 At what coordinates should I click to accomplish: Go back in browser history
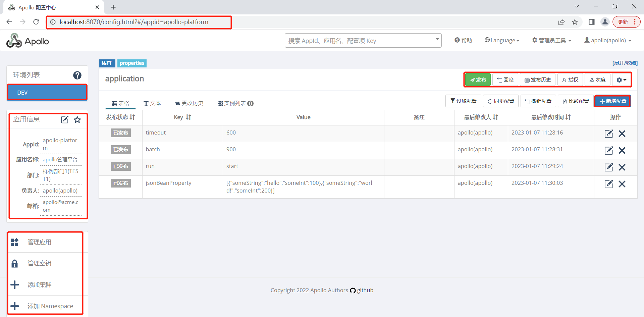point(9,22)
